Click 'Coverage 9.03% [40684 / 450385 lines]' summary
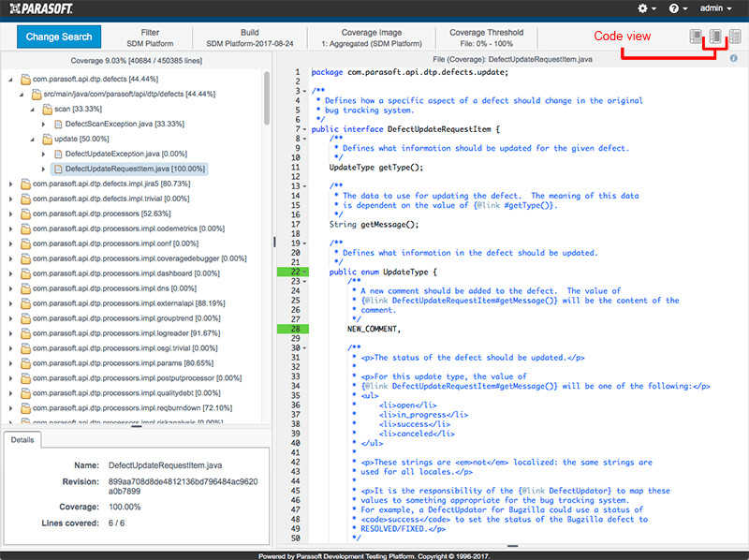749x560 pixels. 136,61
